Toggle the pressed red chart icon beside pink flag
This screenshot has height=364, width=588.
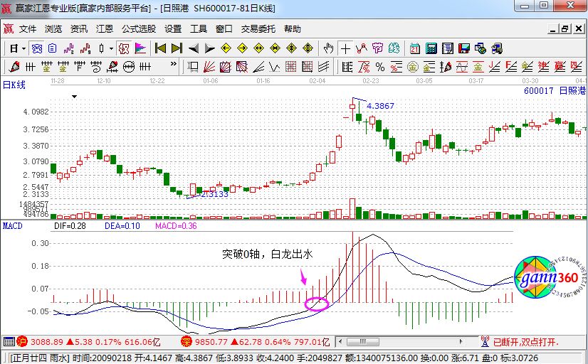point(123,48)
